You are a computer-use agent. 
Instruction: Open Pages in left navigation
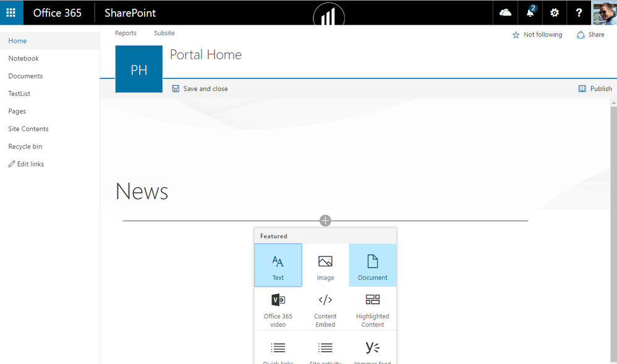(49, 111)
